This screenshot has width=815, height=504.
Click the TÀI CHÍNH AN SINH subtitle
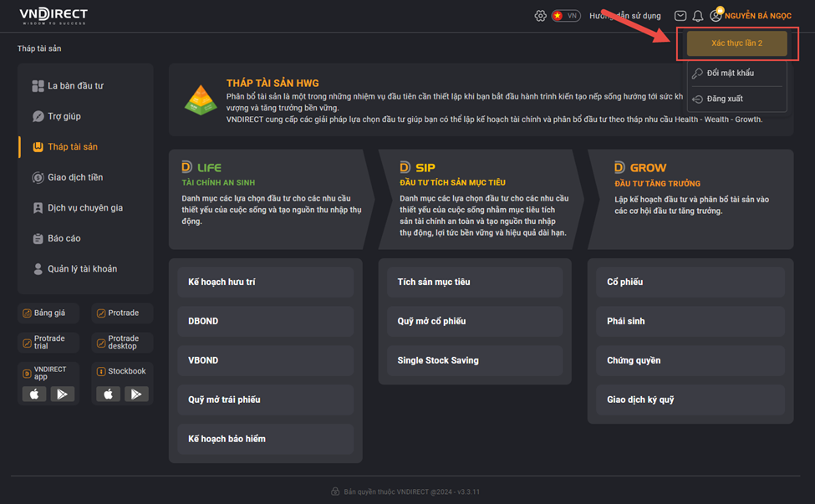point(218,182)
